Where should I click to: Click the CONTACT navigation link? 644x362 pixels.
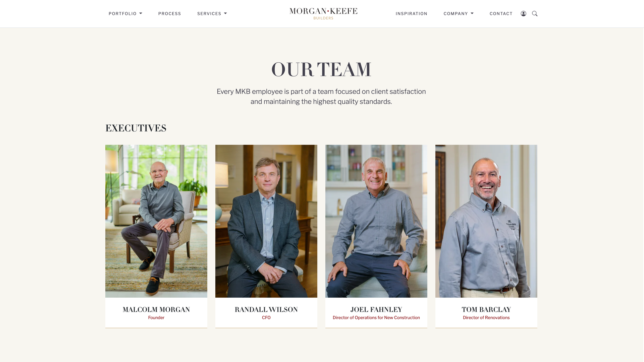click(501, 13)
